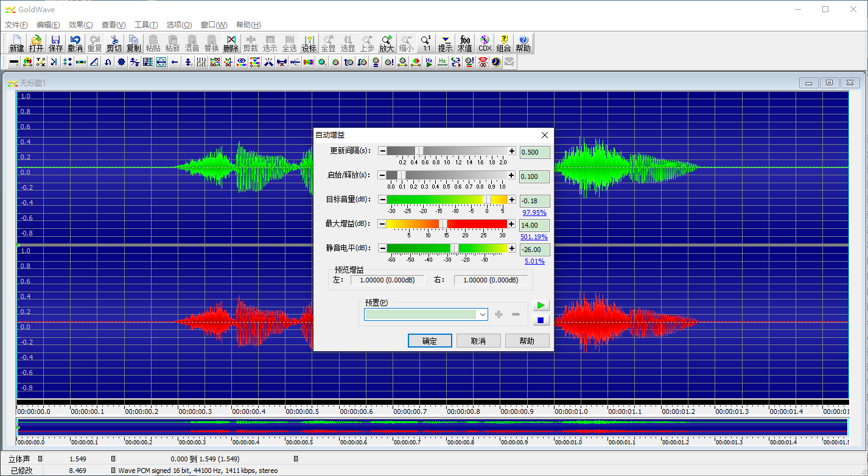Click the gear-shaped effect icon in the effects toolbar
Screen dimensions: 868x476
pyautogui.click(x=121, y=61)
